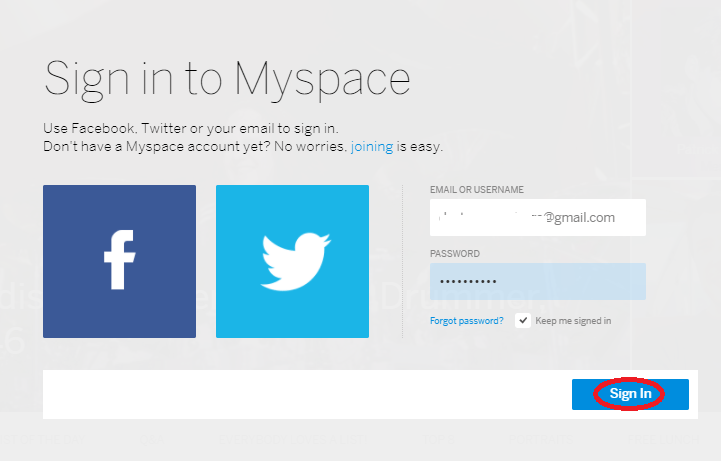Sign in with the Twitter bird tile
721x461 pixels.
[292, 262]
